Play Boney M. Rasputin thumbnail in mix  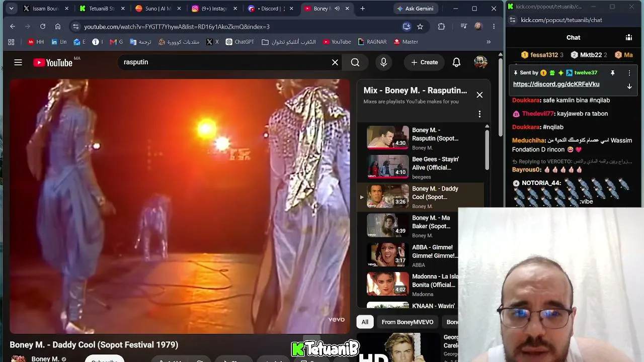click(387, 138)
